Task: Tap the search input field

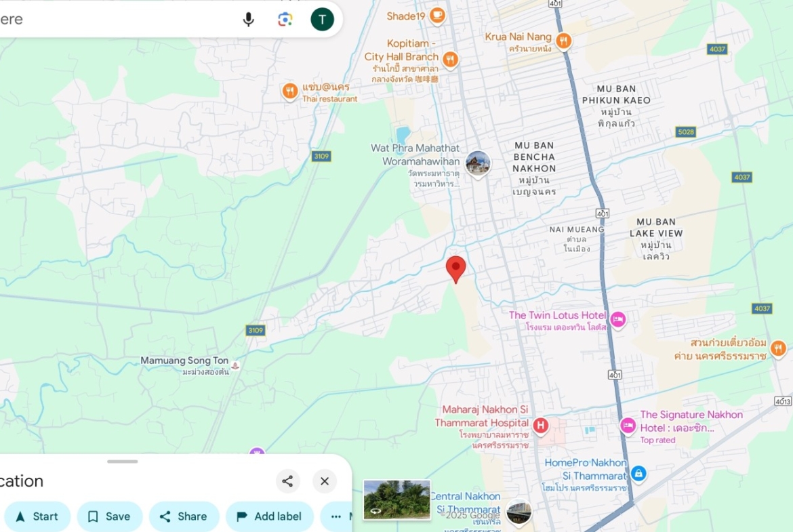Action: [x=117, y=19]
